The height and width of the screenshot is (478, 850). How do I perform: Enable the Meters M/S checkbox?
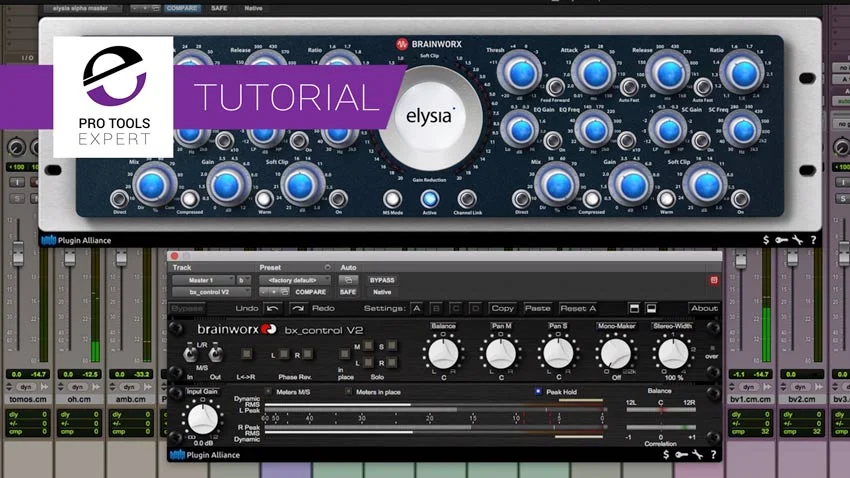(x=268, y=391)
